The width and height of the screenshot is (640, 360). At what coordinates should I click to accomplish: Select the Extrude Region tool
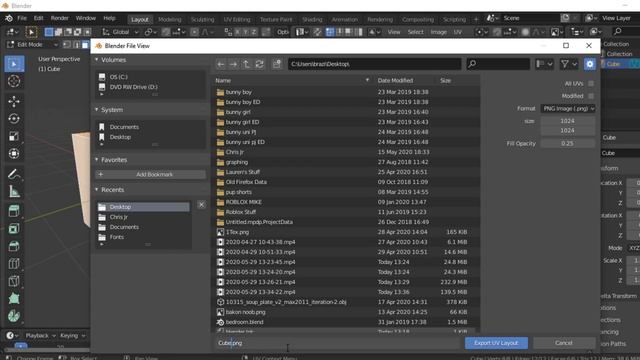coord(14,211)
